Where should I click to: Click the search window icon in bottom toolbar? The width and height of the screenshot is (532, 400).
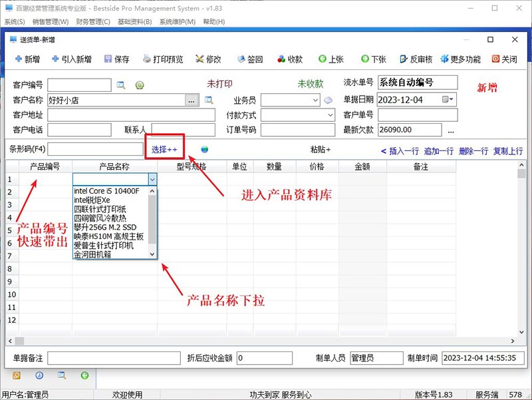click(61, 375)
